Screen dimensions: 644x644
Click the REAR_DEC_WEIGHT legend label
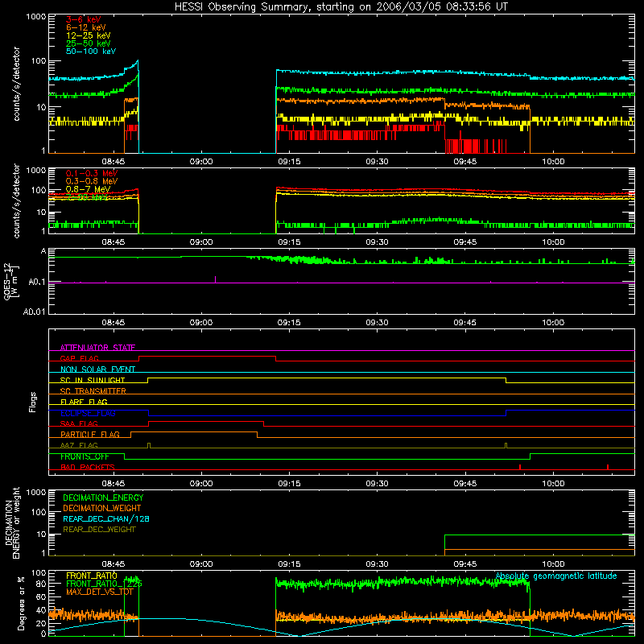99,530
